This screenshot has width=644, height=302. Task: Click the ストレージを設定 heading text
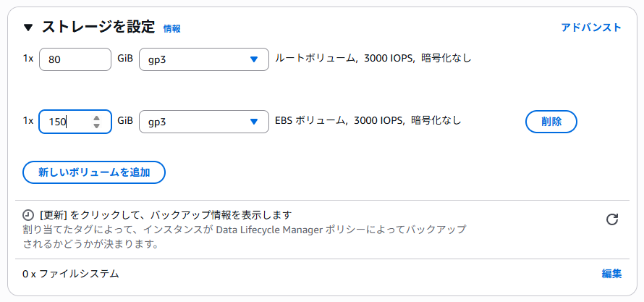(x=98, y=28)
